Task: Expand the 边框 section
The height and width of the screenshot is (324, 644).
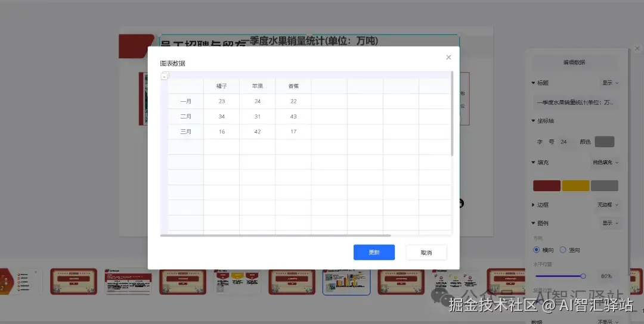Action: click(x=534, y=205)
